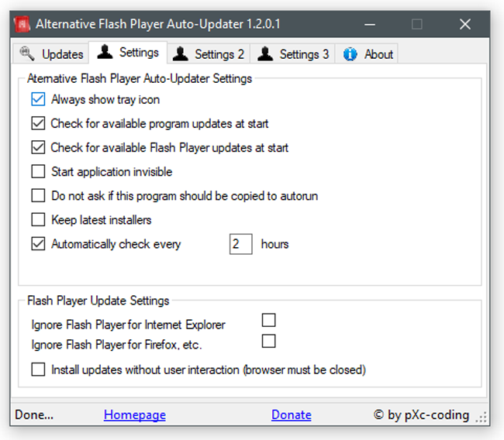The image size is (504, 440).
Task: Click the Donate link
Action: click(292, 415)
